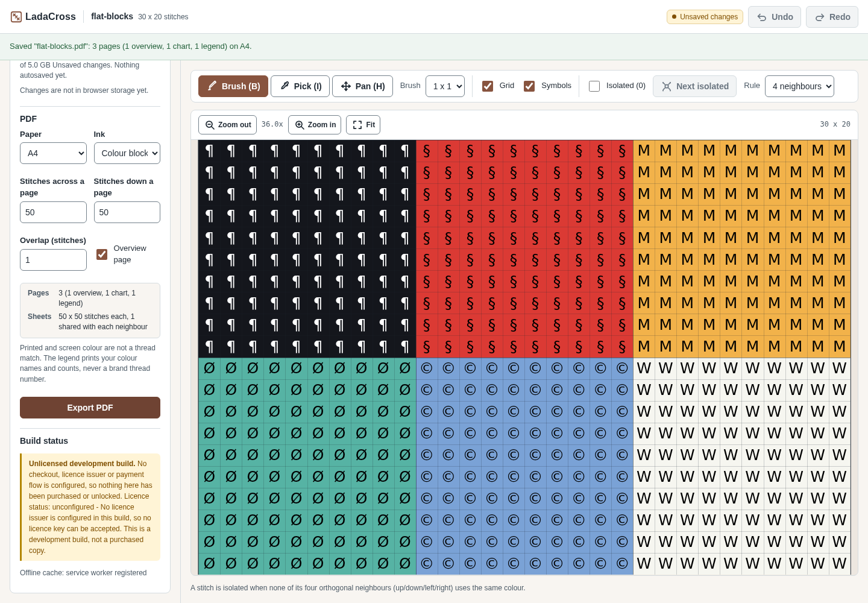Click the flat-blocks pattern name

(x=112, y=16)
